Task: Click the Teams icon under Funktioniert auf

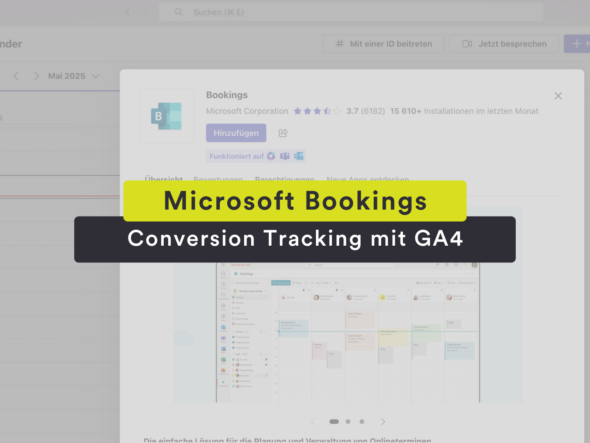Action: point(285,156)
